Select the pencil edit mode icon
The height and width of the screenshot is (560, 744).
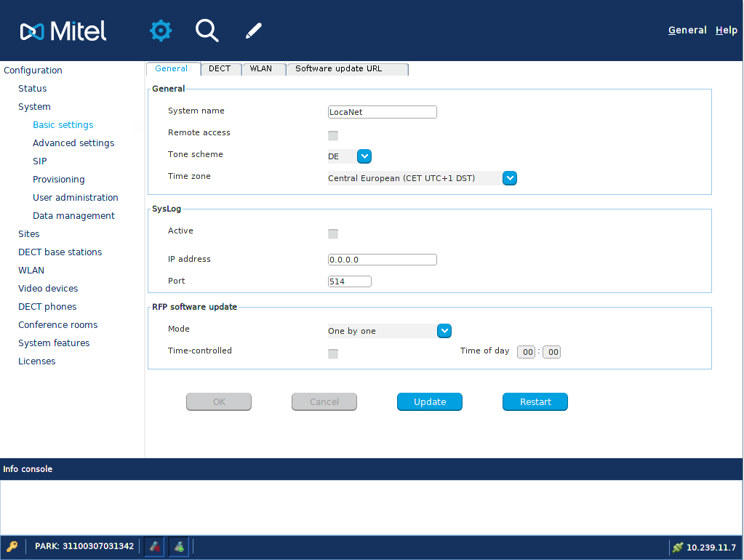[x=252, y=31]
